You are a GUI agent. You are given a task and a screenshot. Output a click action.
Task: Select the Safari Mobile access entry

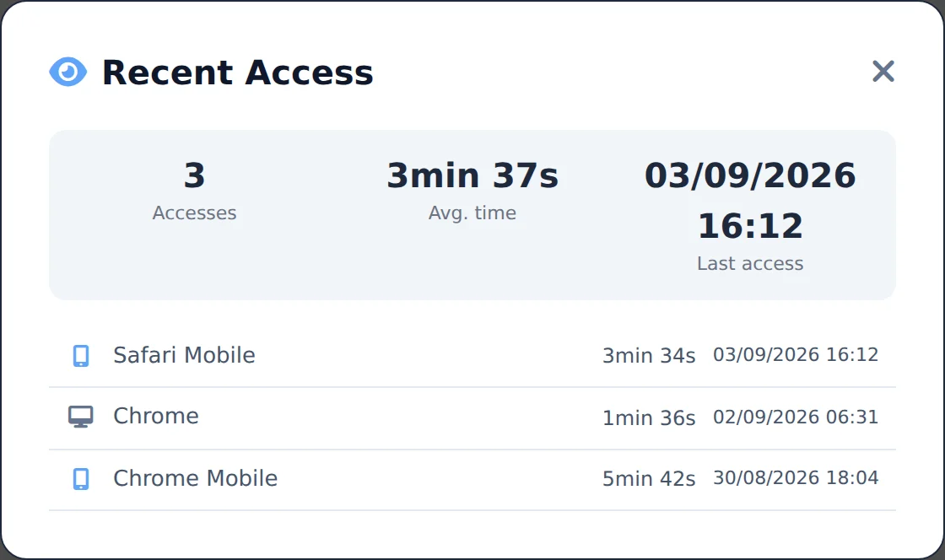pyautogui.click(x=472, y=356)
